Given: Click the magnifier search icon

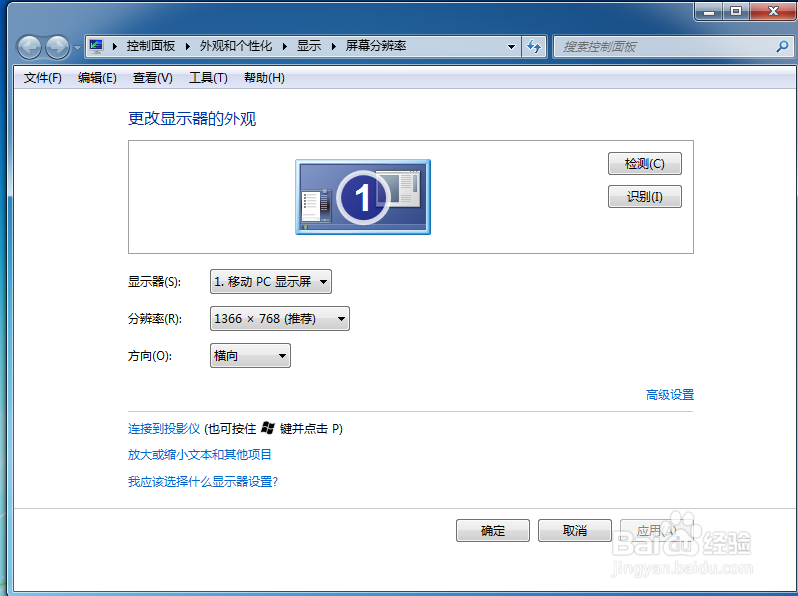Looking at the screenshot, I should 782,46.
